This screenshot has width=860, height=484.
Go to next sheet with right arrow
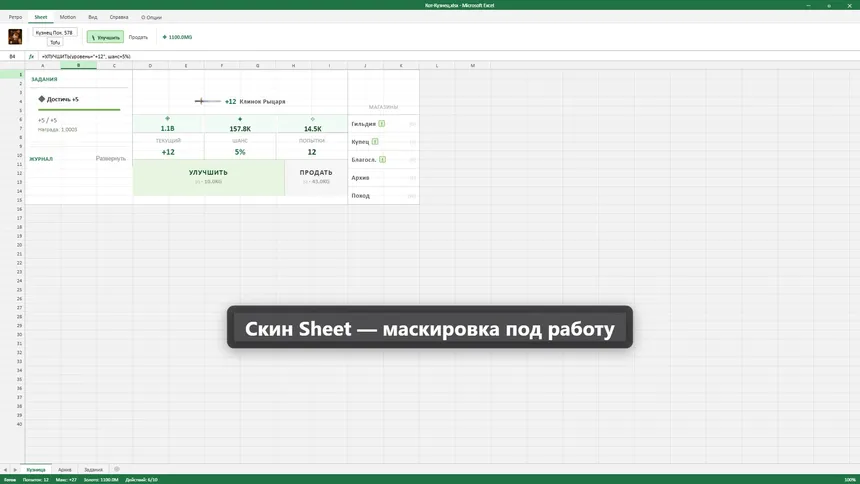click(15, 470)
